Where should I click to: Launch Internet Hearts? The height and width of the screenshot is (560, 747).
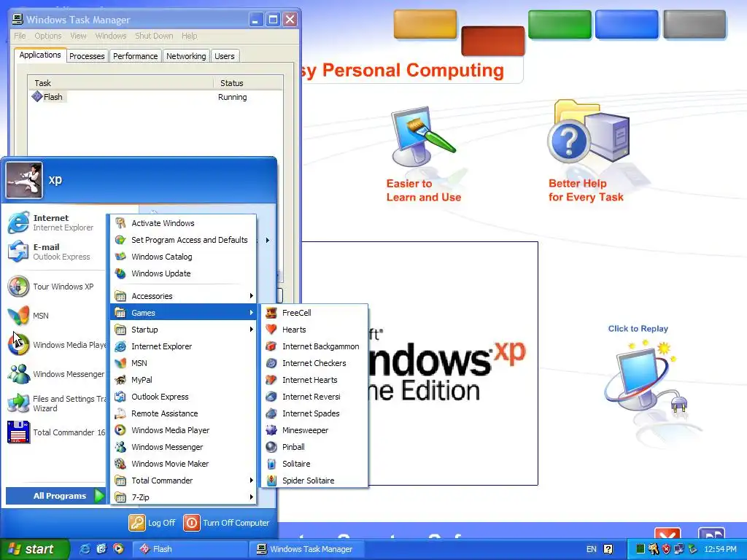pyautogui.click(x=314, y=379)
